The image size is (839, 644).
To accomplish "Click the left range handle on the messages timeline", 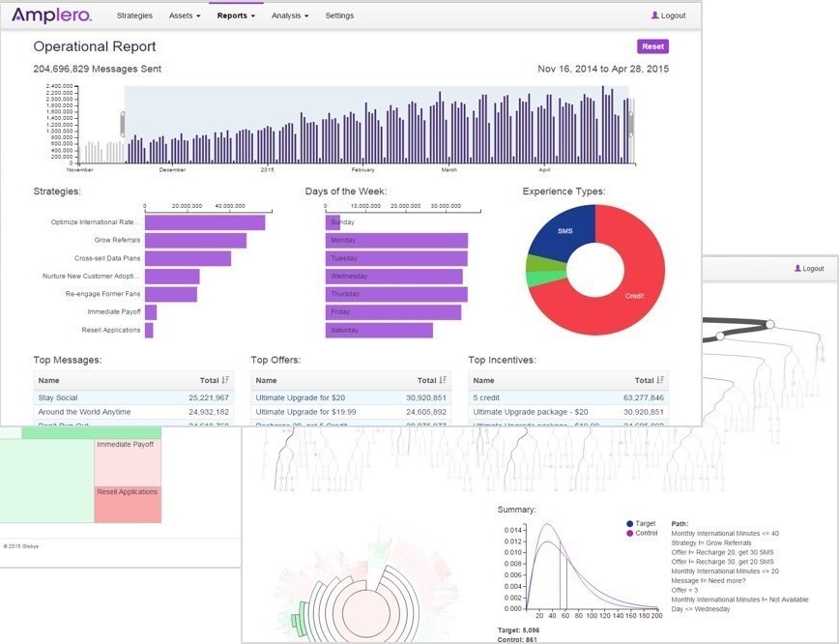I will click(123, 124).
